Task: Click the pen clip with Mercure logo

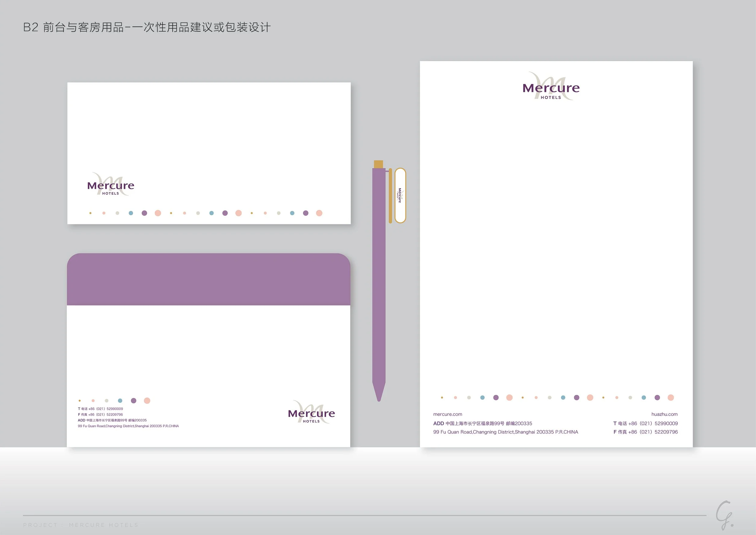Action: pyautogui.click(x=400, y=195)
